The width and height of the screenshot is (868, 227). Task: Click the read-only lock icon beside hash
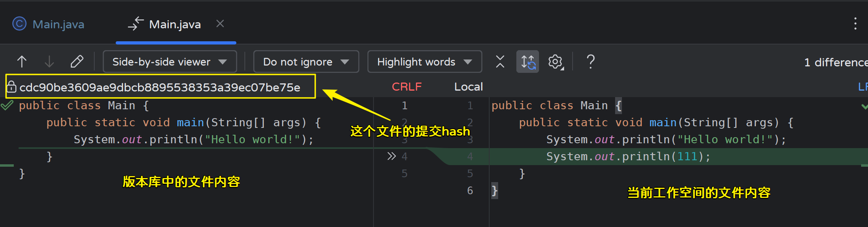click(x=12, y=87)
